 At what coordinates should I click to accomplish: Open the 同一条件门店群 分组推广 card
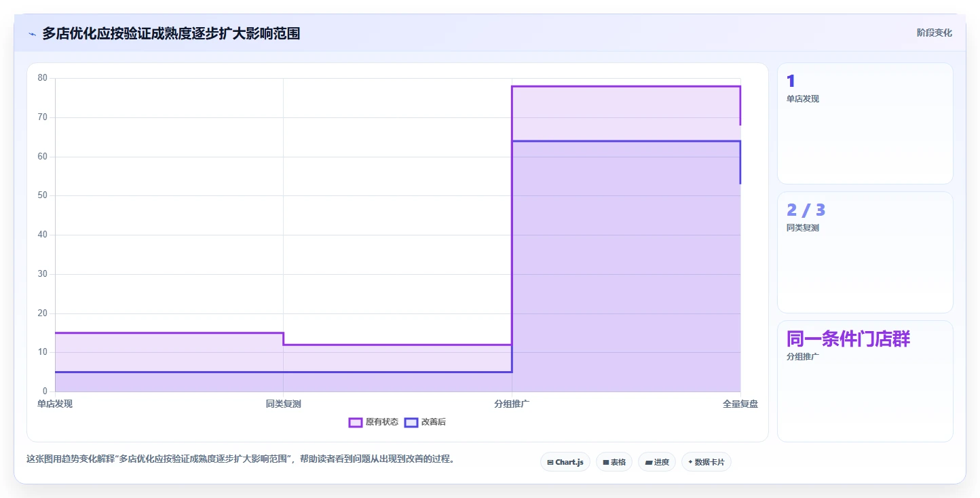point(865,381)
